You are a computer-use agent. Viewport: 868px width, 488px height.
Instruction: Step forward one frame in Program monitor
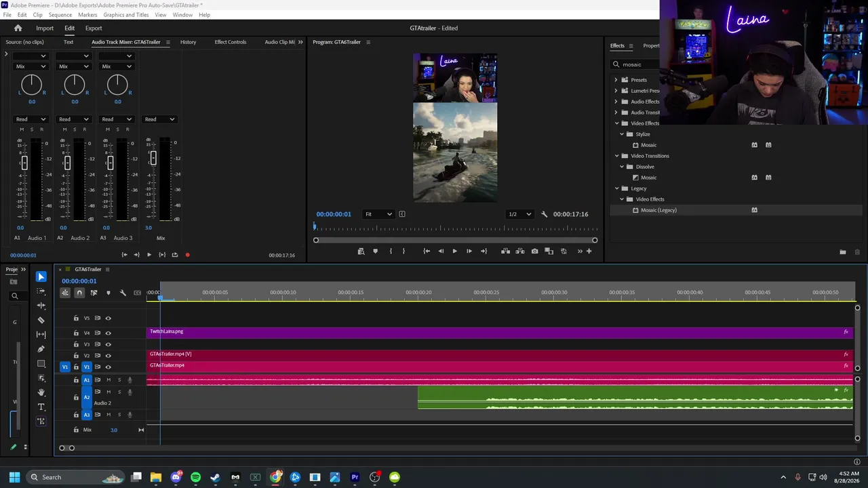click(x=469, y=251)
